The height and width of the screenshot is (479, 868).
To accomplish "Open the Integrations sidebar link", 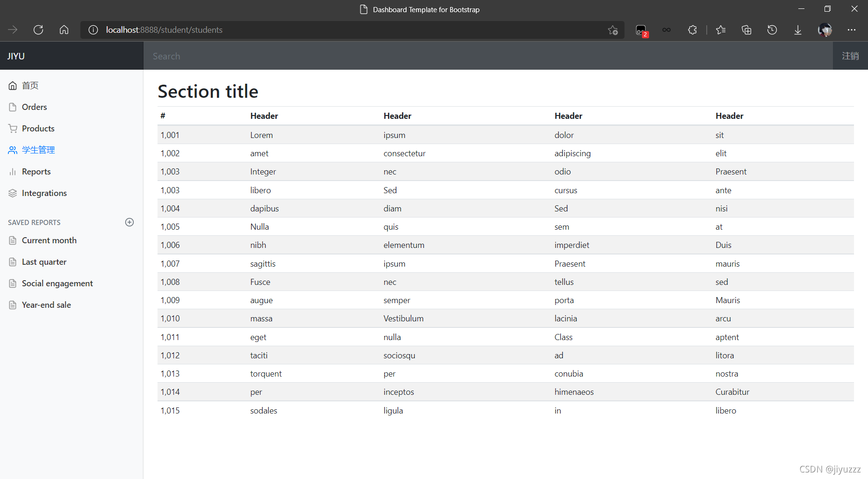I will tap(44, 193).
